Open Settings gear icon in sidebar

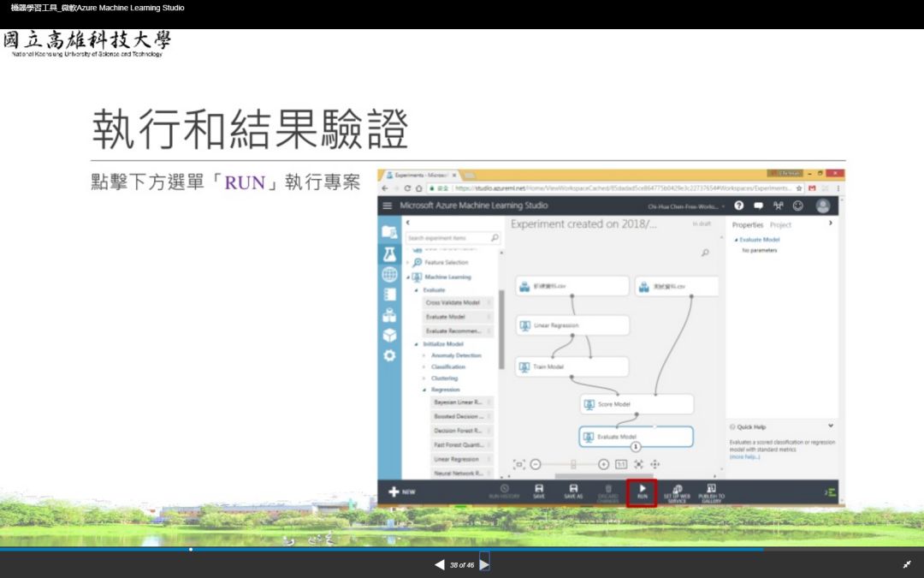(389, 355)
